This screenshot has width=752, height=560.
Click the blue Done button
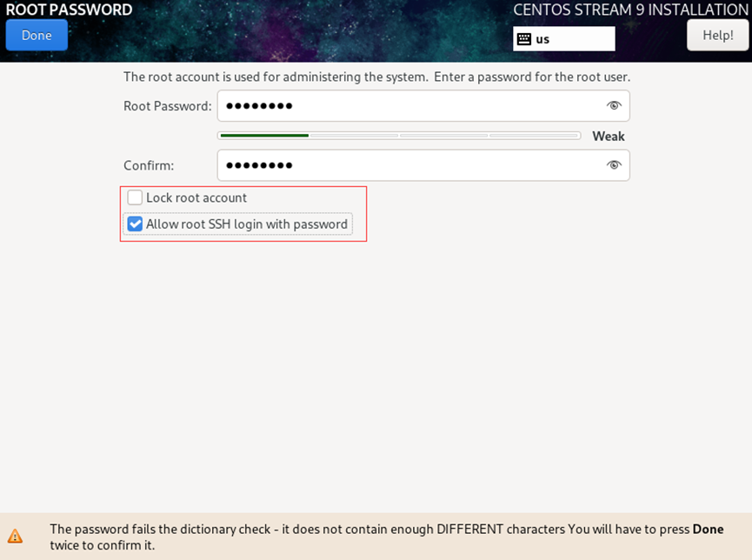(x=37, y=35)
